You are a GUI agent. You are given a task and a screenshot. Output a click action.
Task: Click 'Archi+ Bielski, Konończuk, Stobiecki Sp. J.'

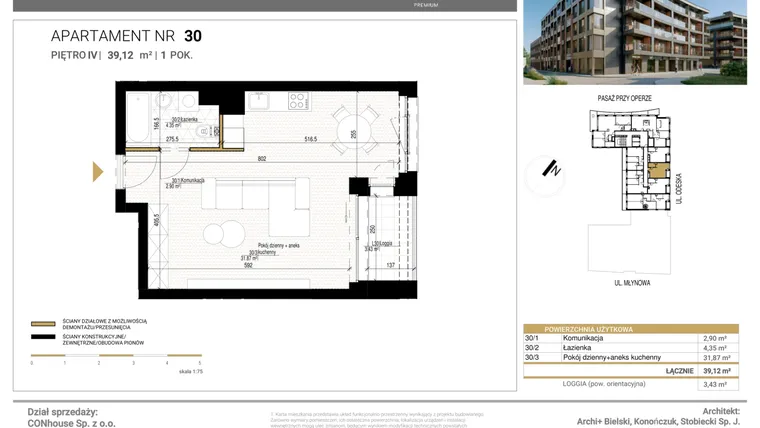tap(658, 422)
